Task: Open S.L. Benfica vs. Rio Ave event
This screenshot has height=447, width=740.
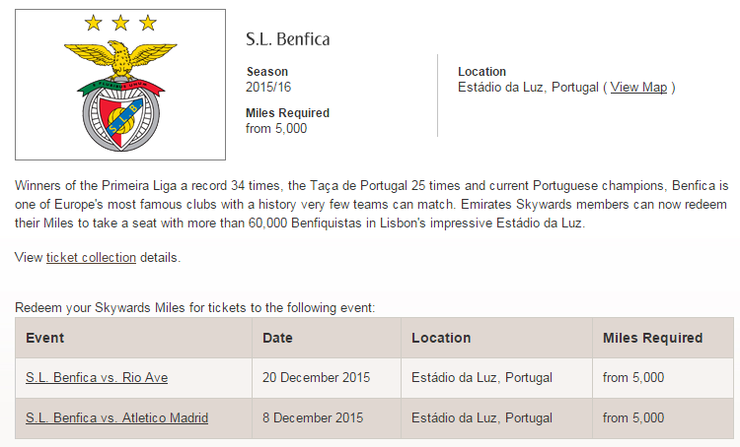Action: point(96,378)
